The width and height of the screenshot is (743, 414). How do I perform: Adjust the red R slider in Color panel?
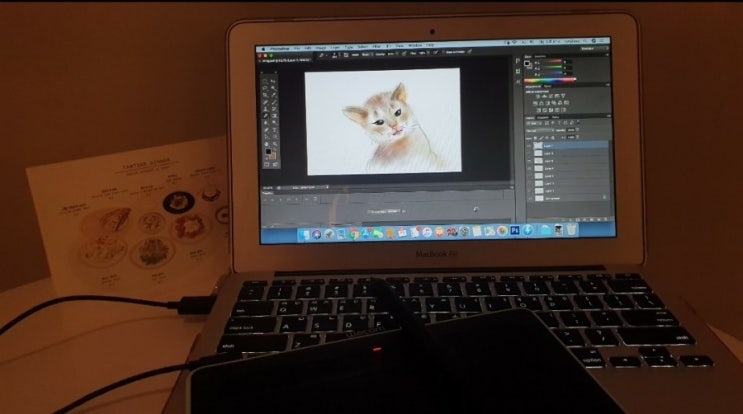[x=552, y=62]
